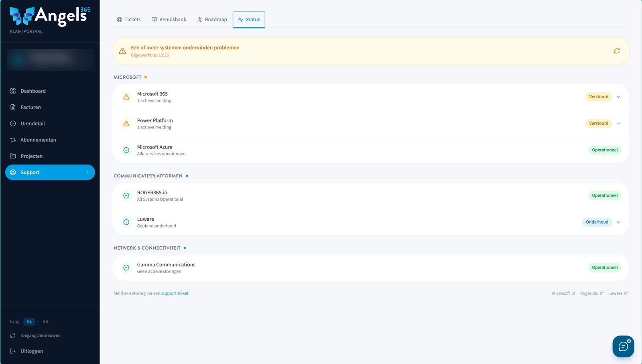This screenshot has width=642, height=364.
Task: Click the Onderhoud badge for Luware
Action: 597,222
